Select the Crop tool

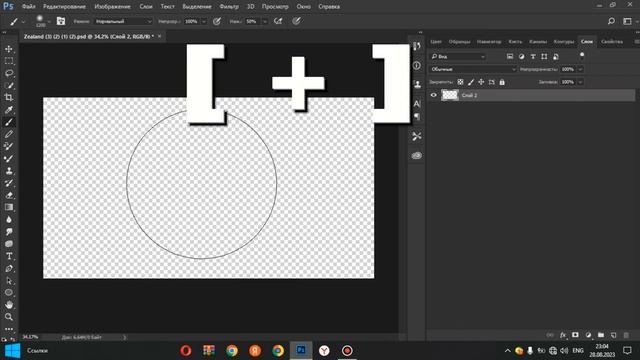tap(9, 97)
